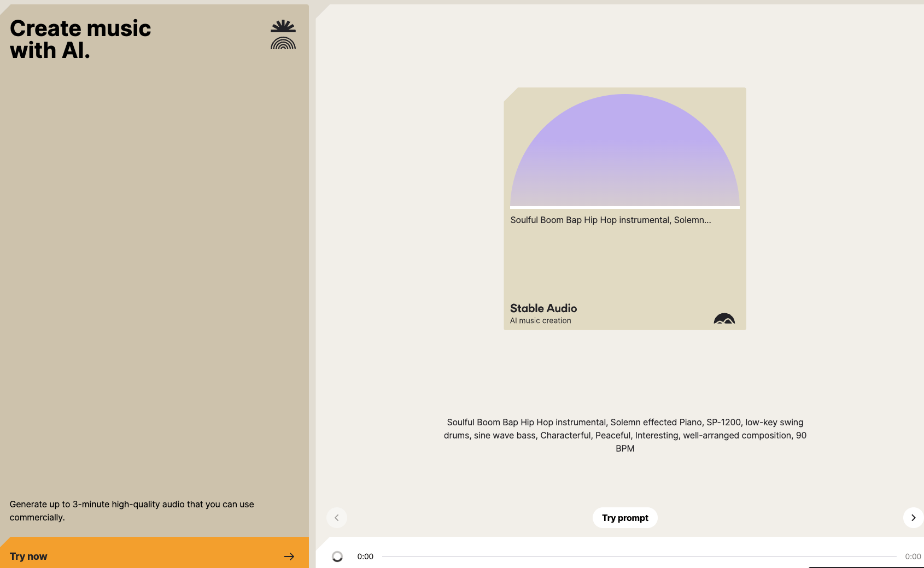Click the Stable Audio label on the card
The width and height of the screenshot is (924, 568).
(543, 308)
